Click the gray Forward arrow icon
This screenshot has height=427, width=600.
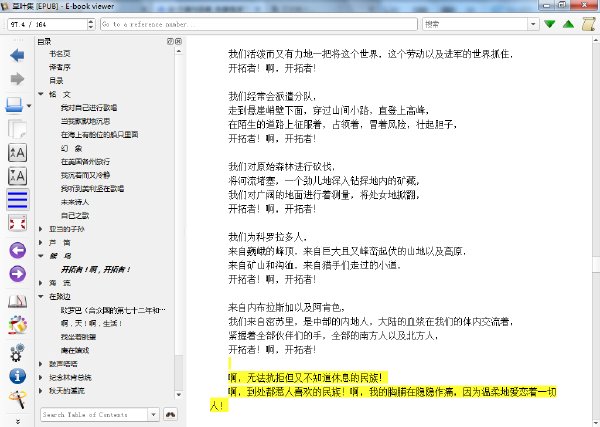(x=17, y=79)
